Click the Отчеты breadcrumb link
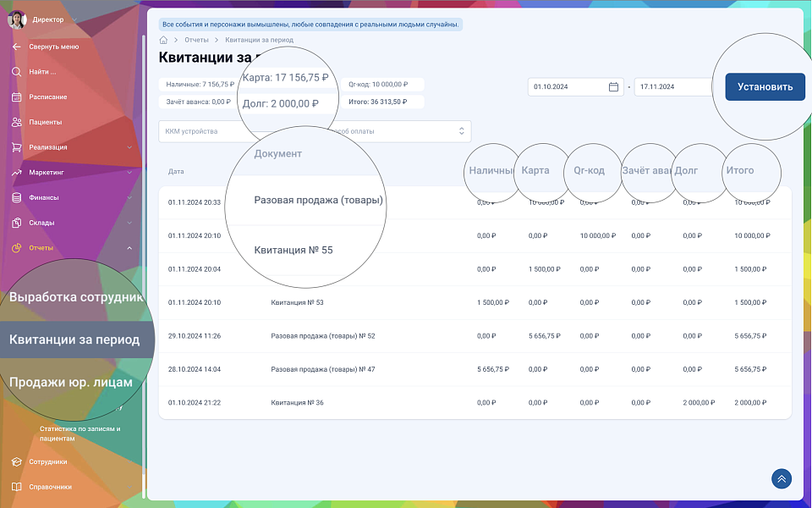This screenshot has width=812, height=508. (195, 40)
